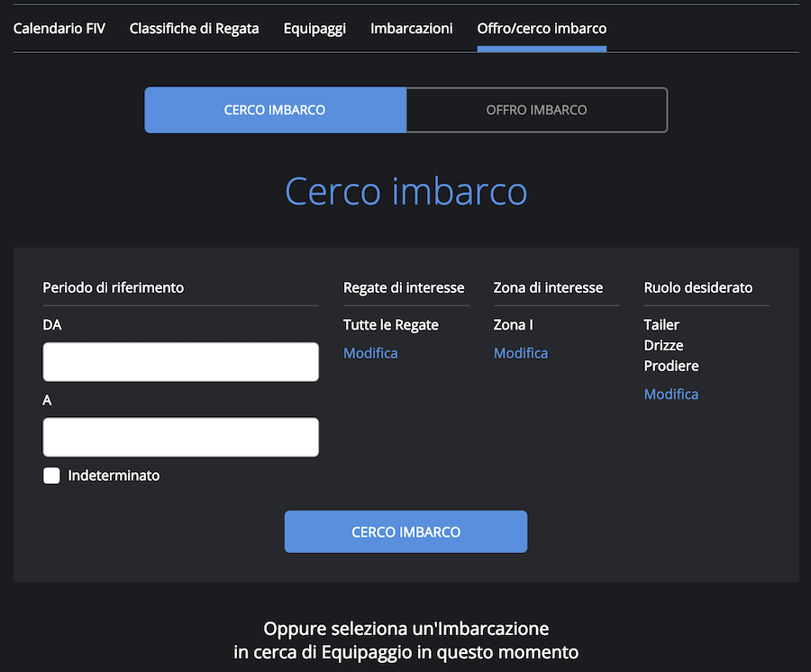The image size is (811, 672).
Task: Click the Tutte le Regate value
Action: pos(391,324)
